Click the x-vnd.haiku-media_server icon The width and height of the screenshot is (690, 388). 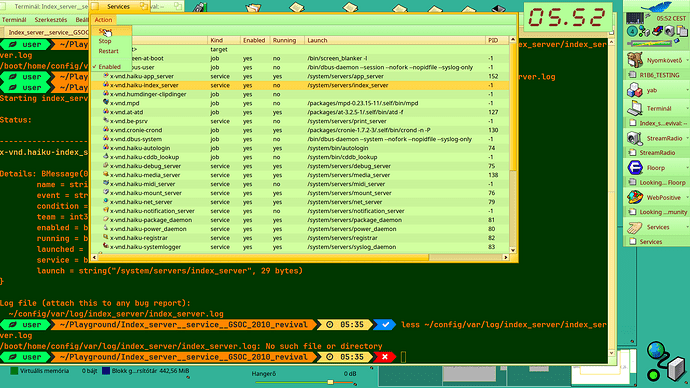click(106, 174)
